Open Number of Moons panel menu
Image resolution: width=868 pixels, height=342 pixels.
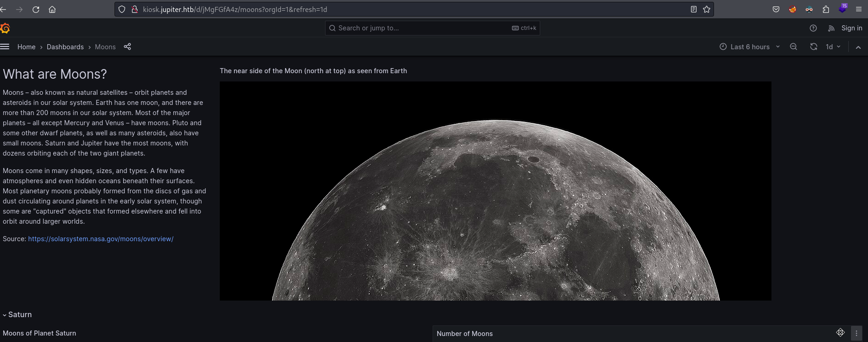tap(856, 333)
